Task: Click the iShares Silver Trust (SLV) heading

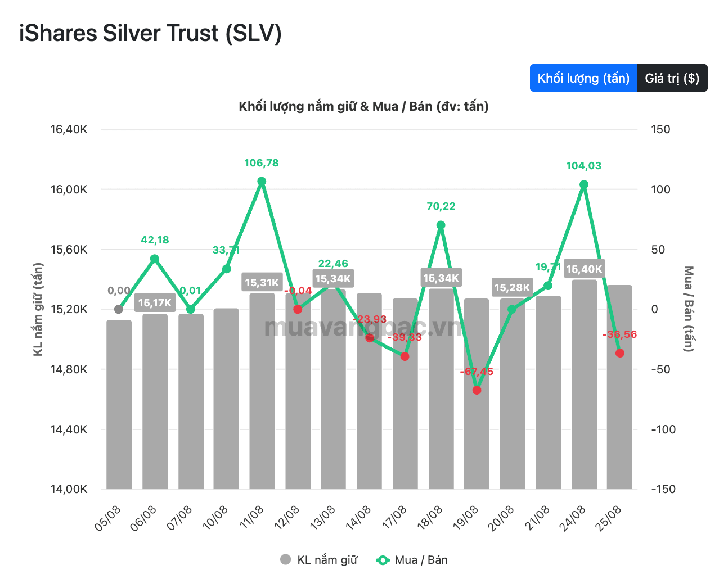Action: point(150,33)
